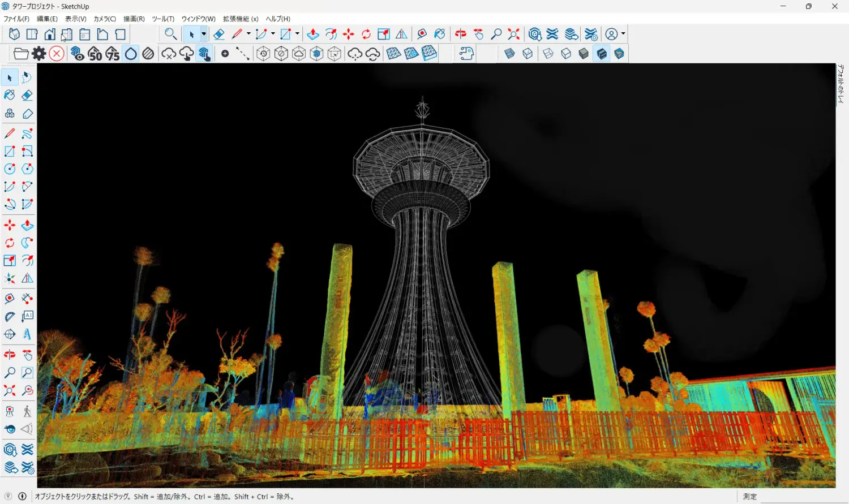
Task: Expand the Select tool dropdown arrow
Action: (204, 35)
